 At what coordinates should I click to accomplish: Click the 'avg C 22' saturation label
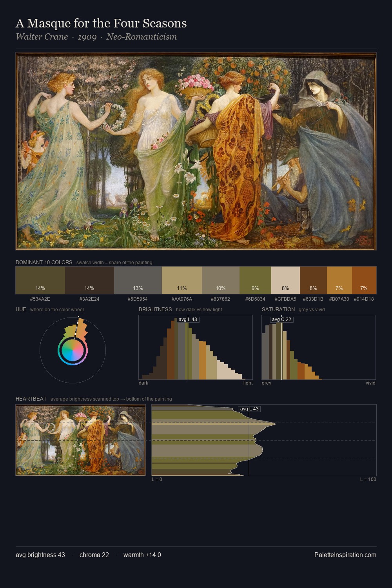click(281, 319)
